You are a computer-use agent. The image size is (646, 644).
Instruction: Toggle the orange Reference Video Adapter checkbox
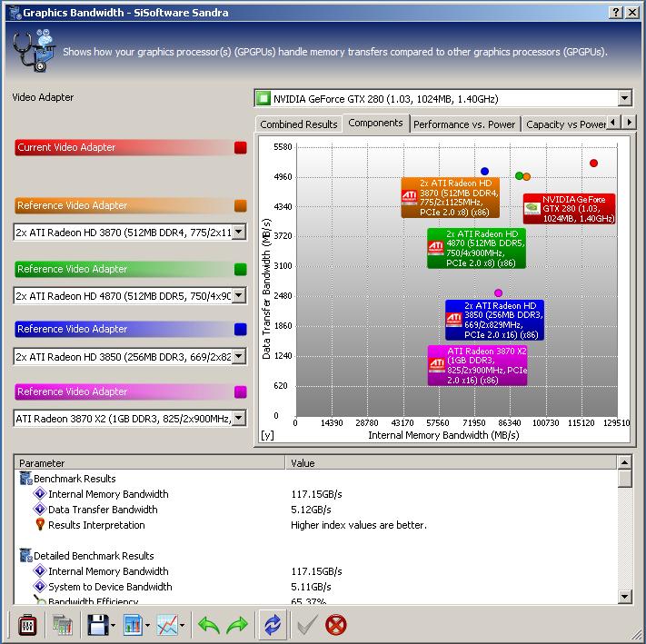click(241, 205)
